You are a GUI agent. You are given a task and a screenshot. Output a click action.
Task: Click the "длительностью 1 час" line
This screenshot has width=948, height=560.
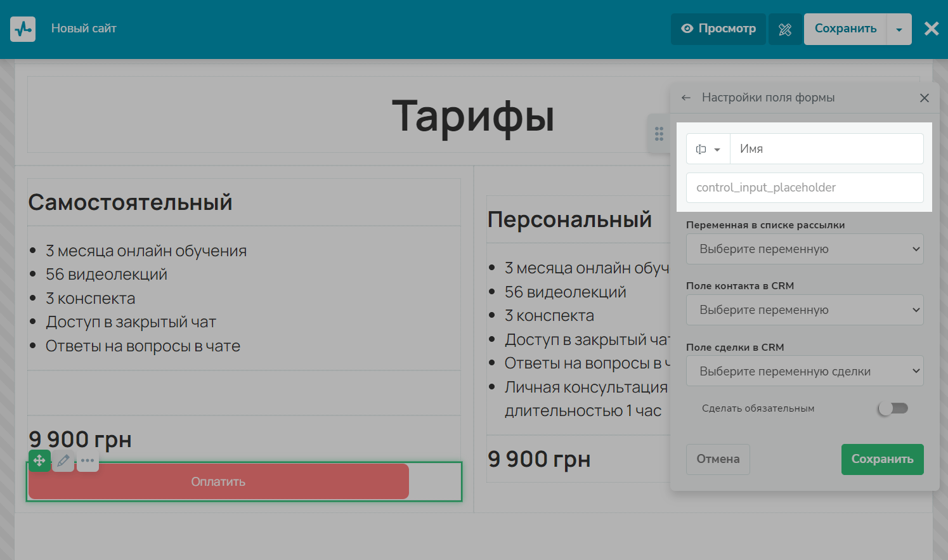click(x=583, y=411)
